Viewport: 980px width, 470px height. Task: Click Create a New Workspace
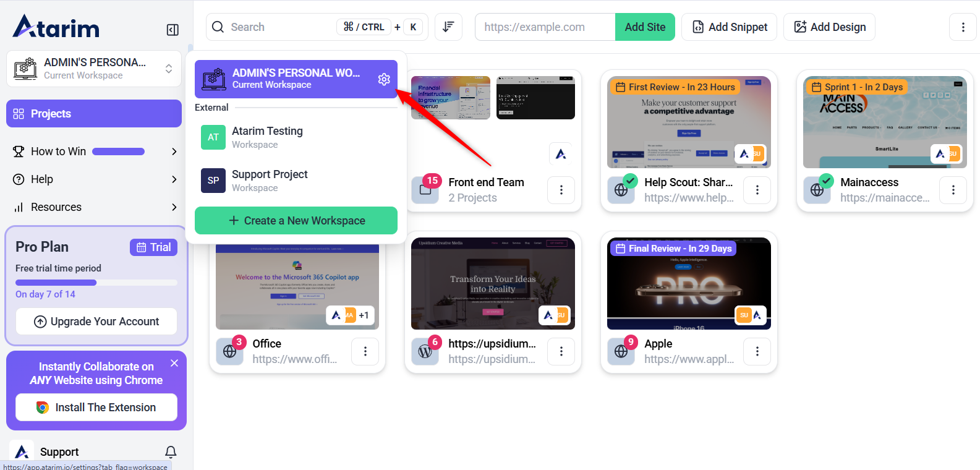[296, 221]
